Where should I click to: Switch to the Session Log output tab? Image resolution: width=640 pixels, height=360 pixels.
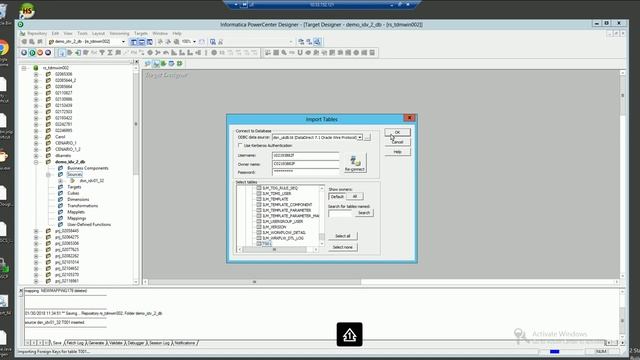[160, 343]
